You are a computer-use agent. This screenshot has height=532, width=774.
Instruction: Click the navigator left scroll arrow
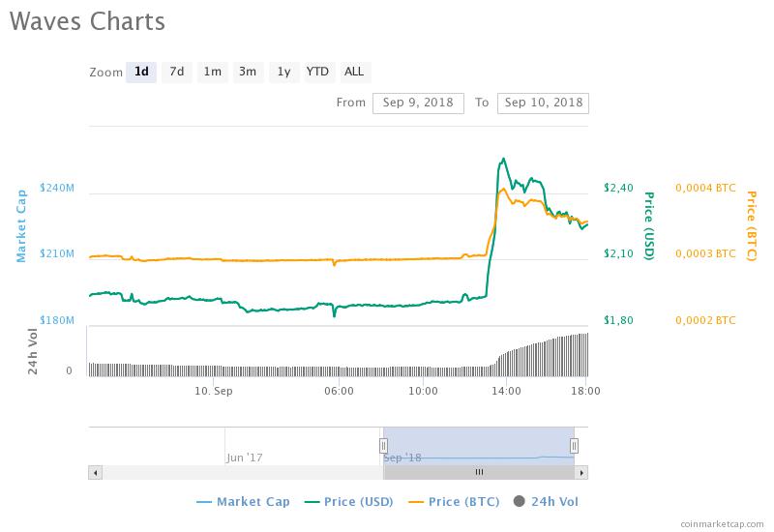point(95,472)
